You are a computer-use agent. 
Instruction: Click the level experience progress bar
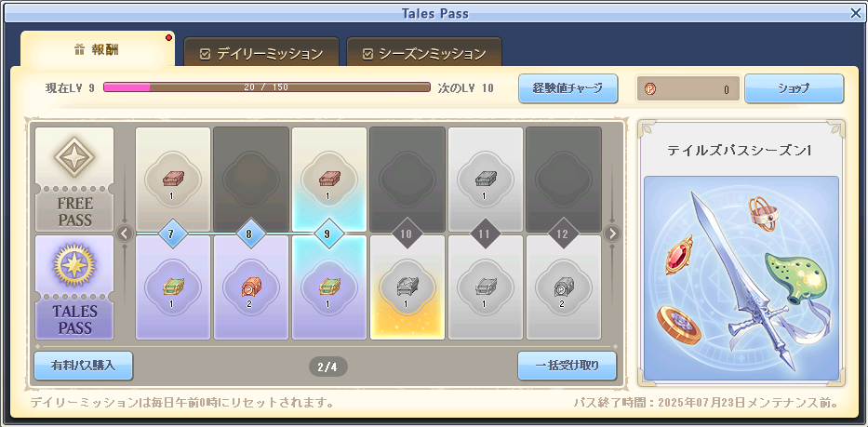[267, 87]
